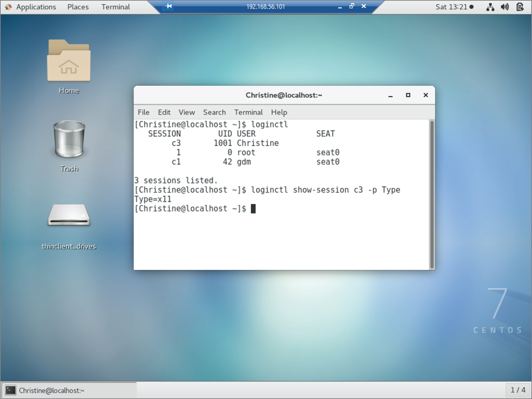Click the session row for user root

tap(257, 152)
